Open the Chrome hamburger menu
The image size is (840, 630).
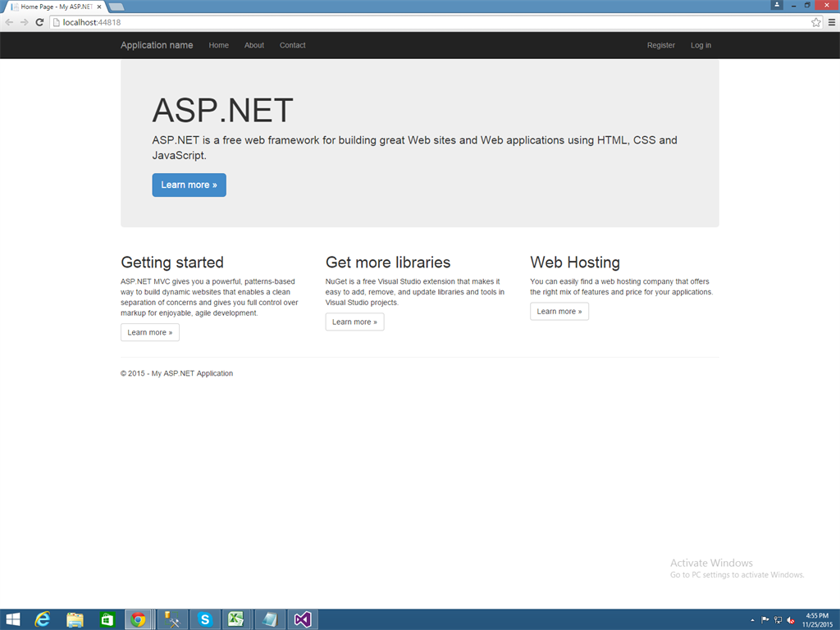(832, 22)
